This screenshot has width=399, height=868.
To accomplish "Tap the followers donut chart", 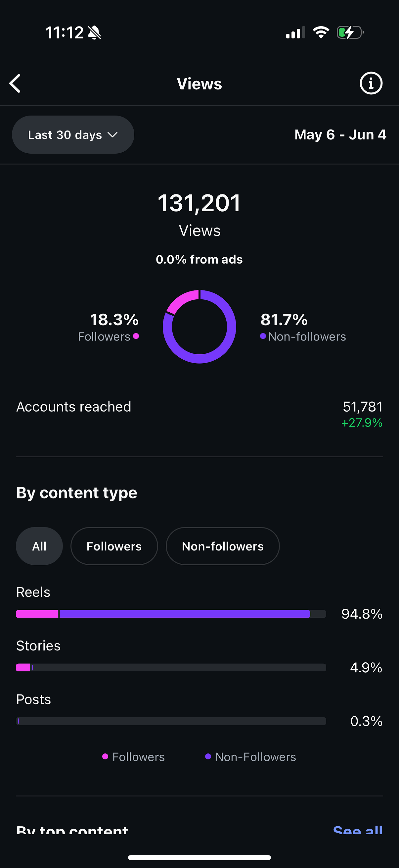I will (x=199, y=327).
